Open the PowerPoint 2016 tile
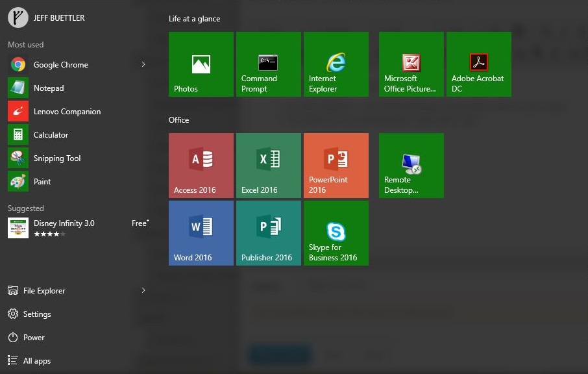 pos(336,166)
